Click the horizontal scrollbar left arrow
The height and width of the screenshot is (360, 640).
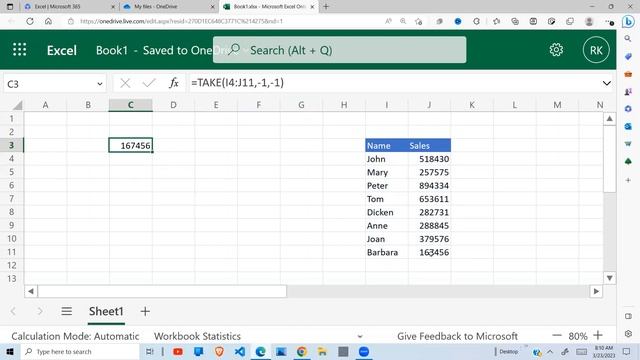click(x=31, y=291)
